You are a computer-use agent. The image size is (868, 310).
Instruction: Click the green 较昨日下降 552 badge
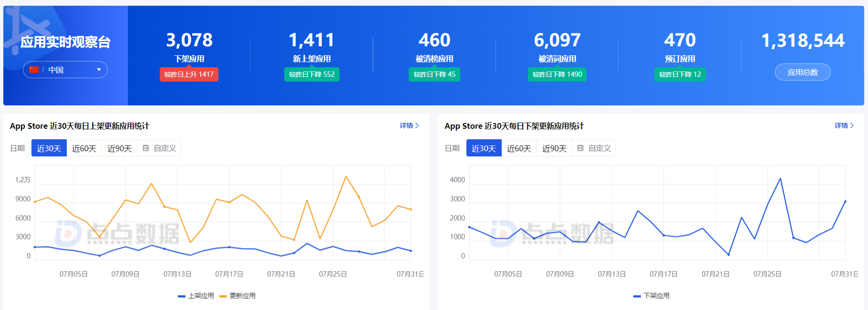click(x=312, y=74)
